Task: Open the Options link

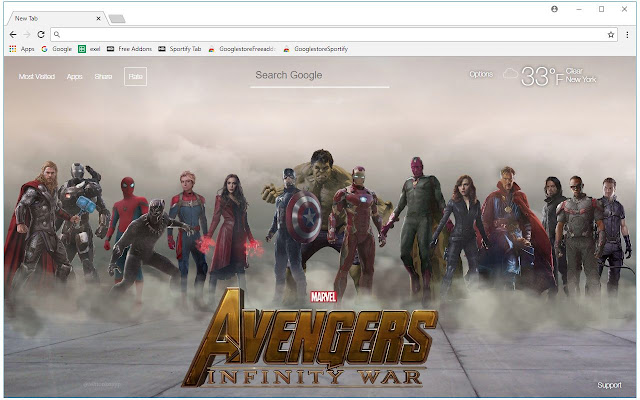Action: (x=481, y=74)
